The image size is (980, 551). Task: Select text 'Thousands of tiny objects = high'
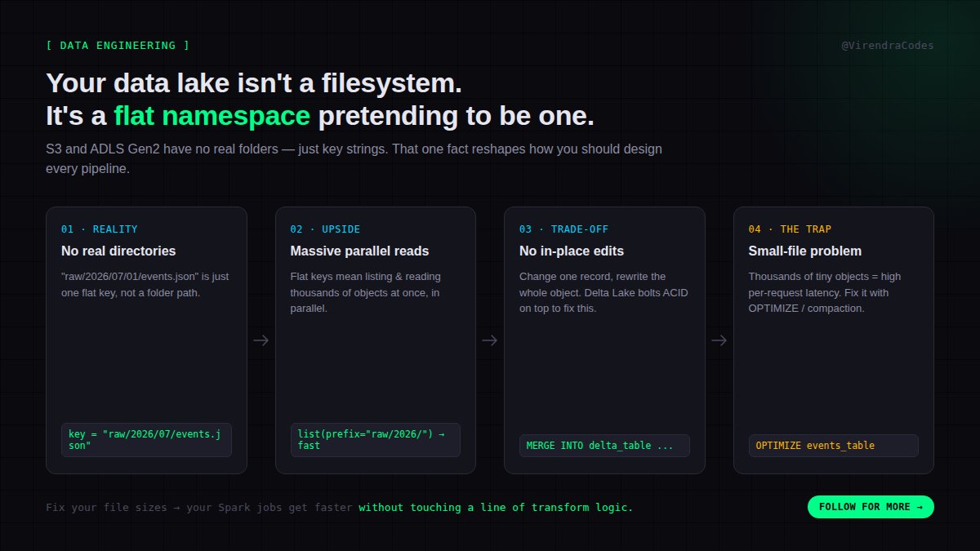pos(825,277)
